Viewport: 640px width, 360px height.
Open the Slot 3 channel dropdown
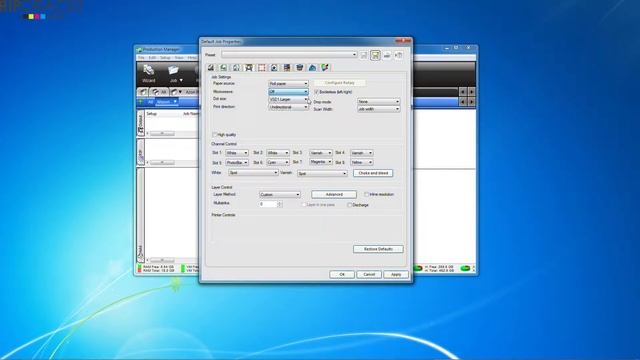tap(320, 153)
